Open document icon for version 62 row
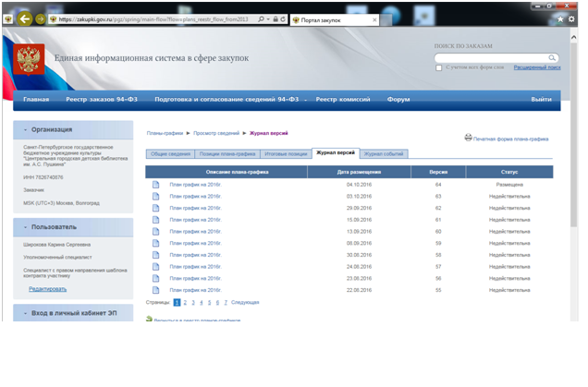Image resolution: width=588 pixels, height=387 pixels. tap(155, 208)
